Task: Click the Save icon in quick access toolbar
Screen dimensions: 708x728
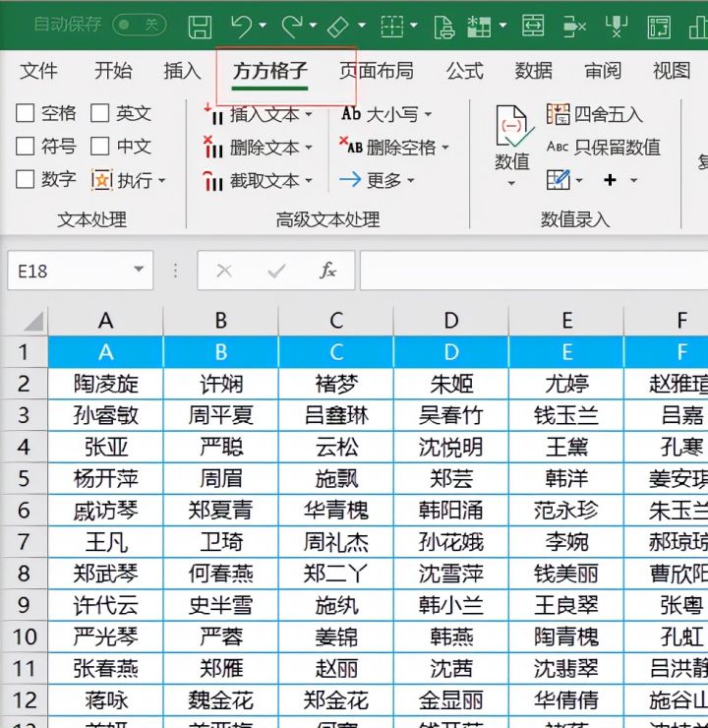Action: [x=200, y=27]
